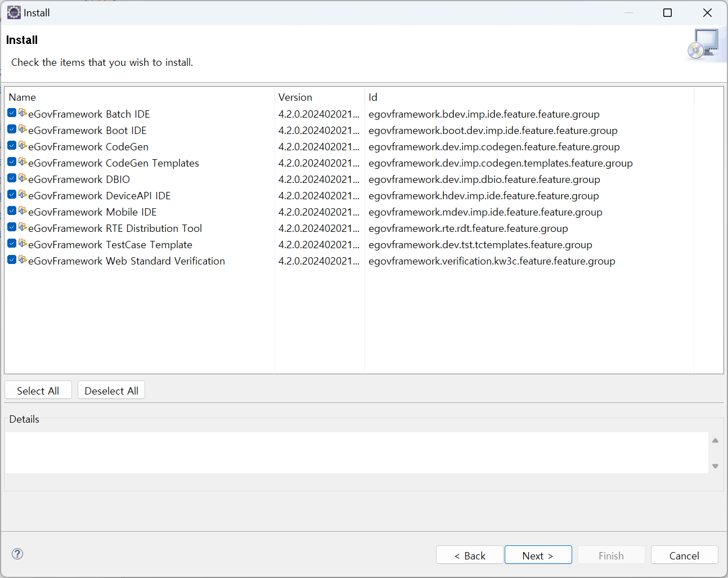Click the install wizard banner image
Screen dimensions: 728x578
703,44
